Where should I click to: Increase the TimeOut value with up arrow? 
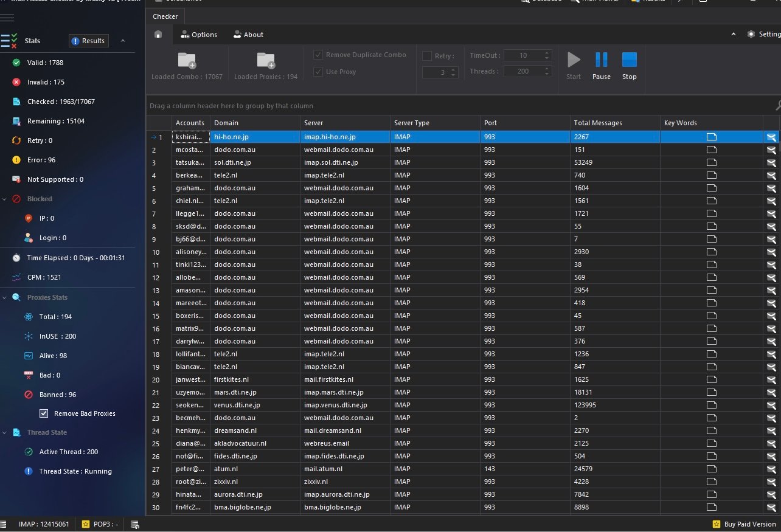[x=547, y=53]
